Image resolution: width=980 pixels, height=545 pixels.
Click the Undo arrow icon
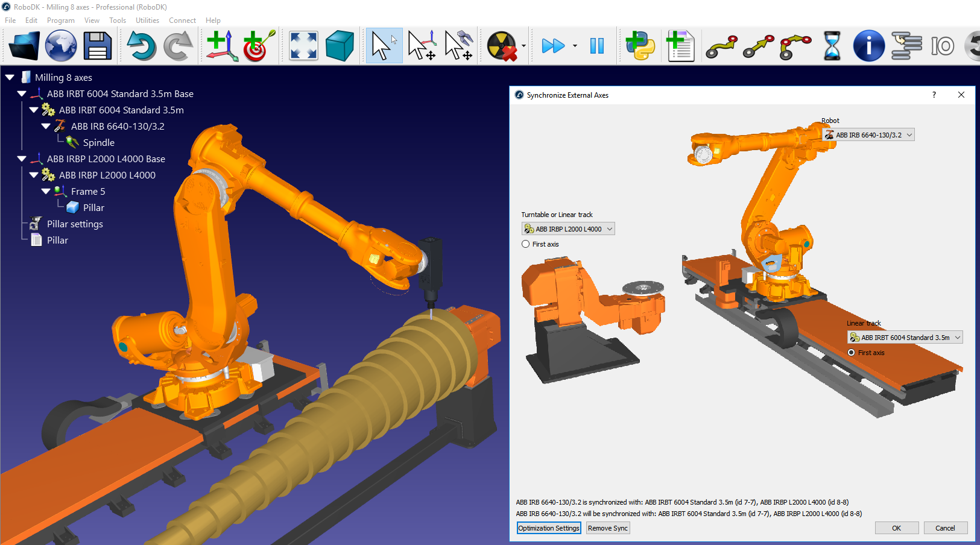[141, 46]
